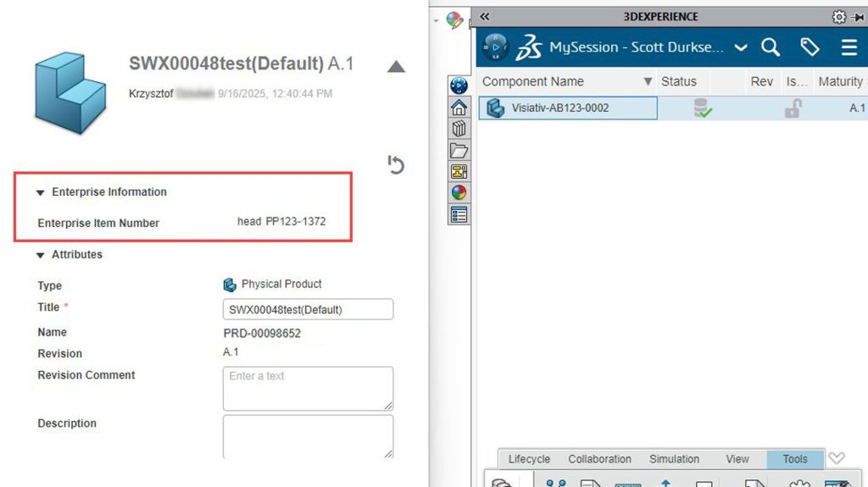This screenshot has width=868, height=487.
Task: Collapse the action bar with chevron
Action: click(837, 458)
